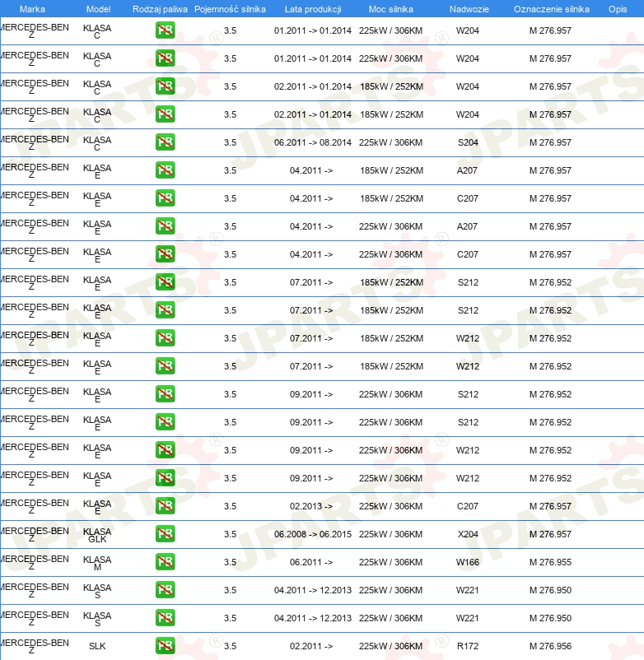Click the Model column header
This screenshot has height=660, width=644.
[98, 9]
